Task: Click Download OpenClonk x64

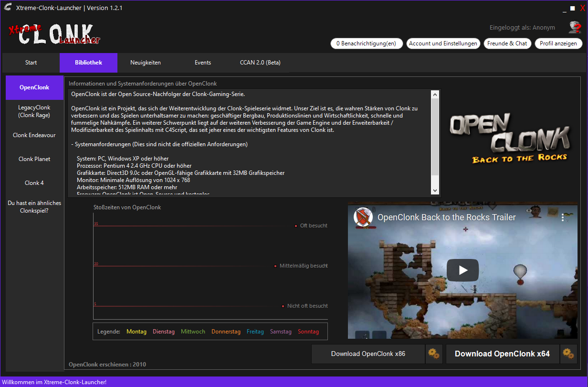Action: [502, 354]
